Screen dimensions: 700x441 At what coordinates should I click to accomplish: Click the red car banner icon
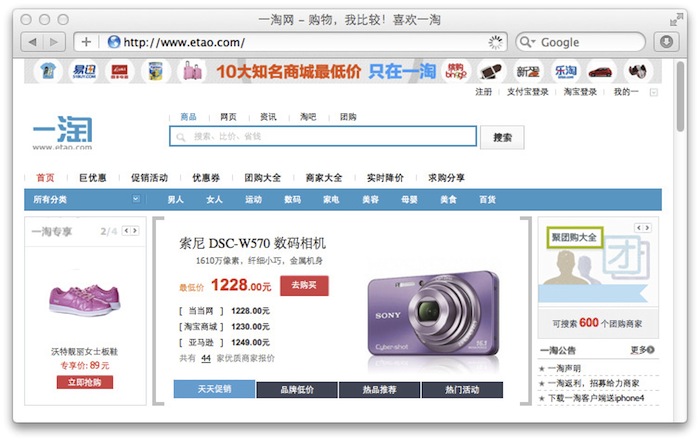pyautogui.click(x=600, y=71)
